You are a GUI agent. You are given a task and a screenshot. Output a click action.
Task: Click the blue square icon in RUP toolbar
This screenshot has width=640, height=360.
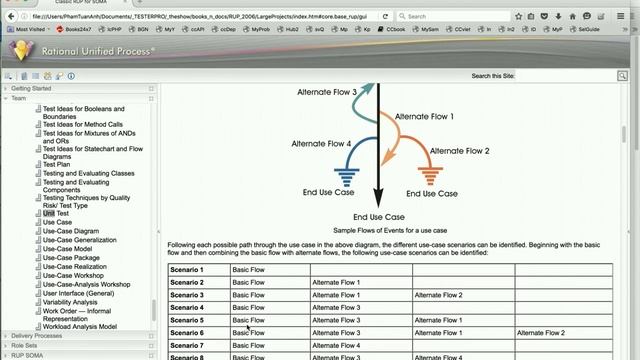36,76
